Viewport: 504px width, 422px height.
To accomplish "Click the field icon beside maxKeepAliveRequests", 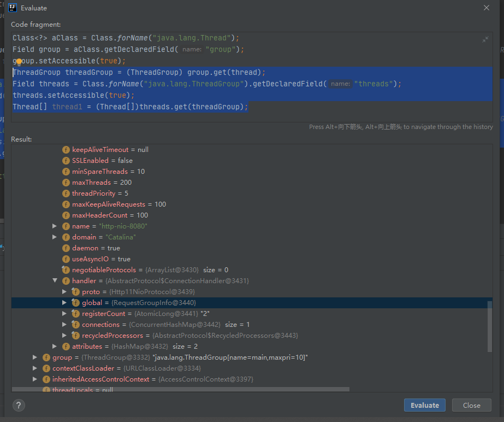I will coord(66,204).
